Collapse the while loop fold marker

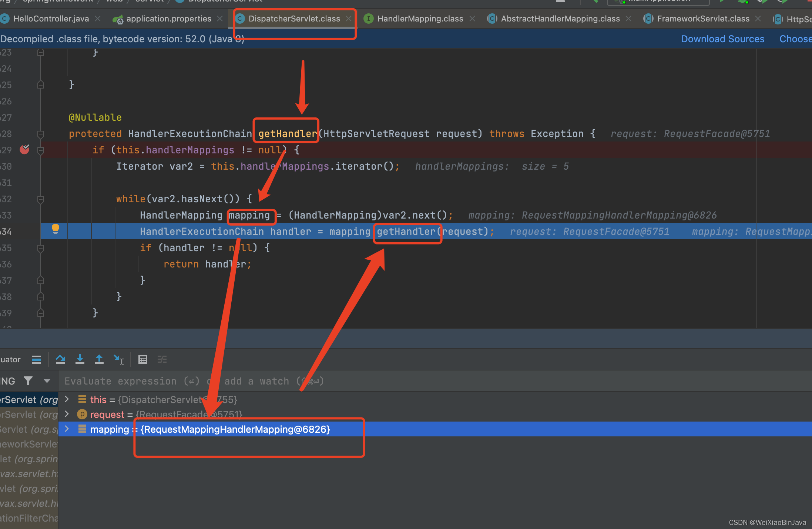41,199
